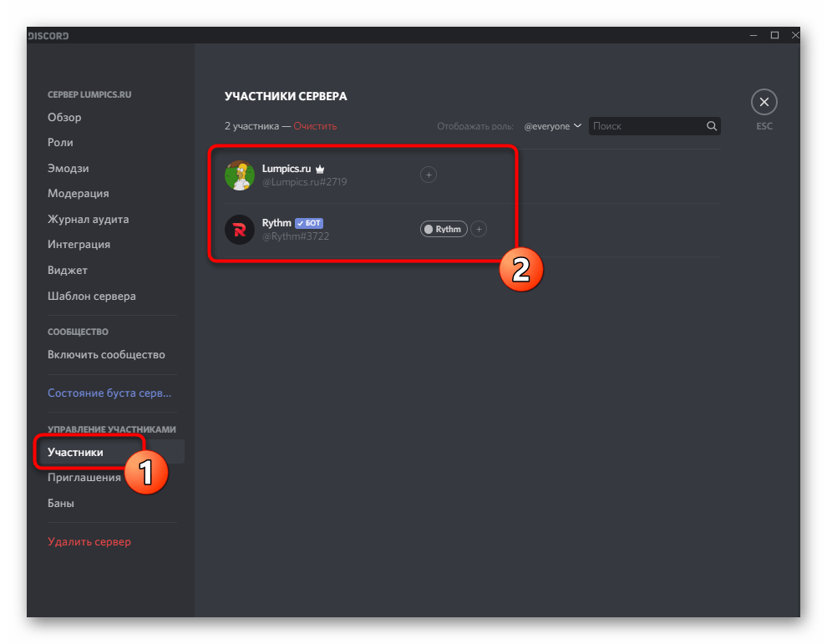This screenshot has height=644, width=827.
Task: Click Rythm's avatar image
Action: (x=240, y=229)
